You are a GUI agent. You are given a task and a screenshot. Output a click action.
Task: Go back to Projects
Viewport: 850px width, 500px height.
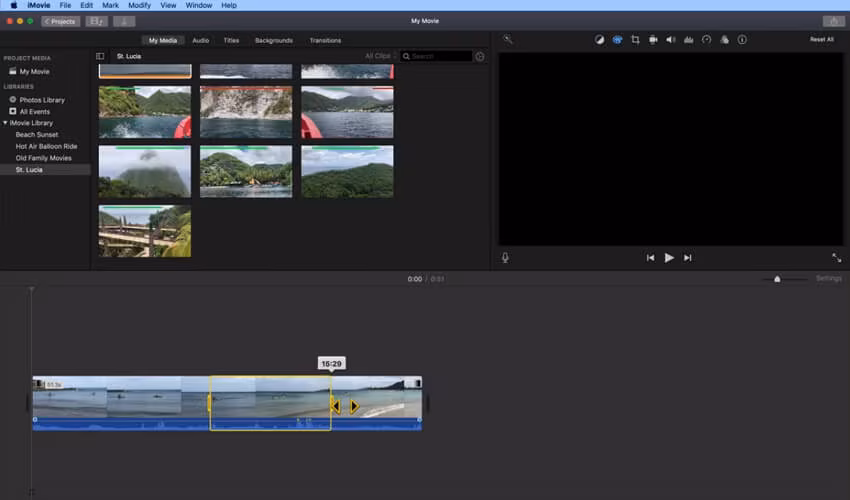pyautogui.click(x=61, y=21)
